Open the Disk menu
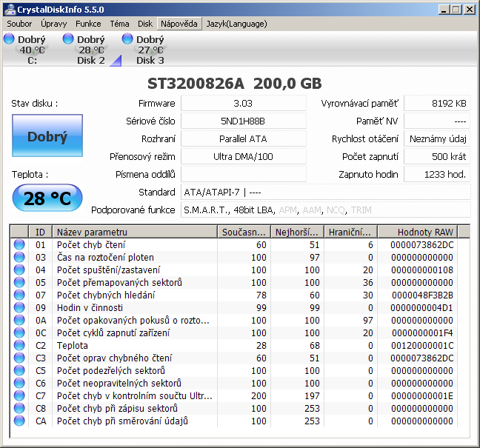This screenshot has width=480, height=448. [144, 24]
